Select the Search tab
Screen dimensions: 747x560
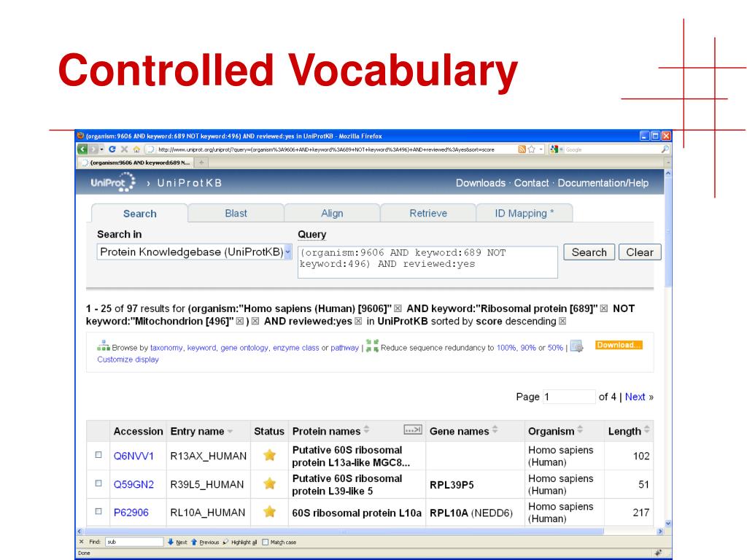(x=139, y=214)
